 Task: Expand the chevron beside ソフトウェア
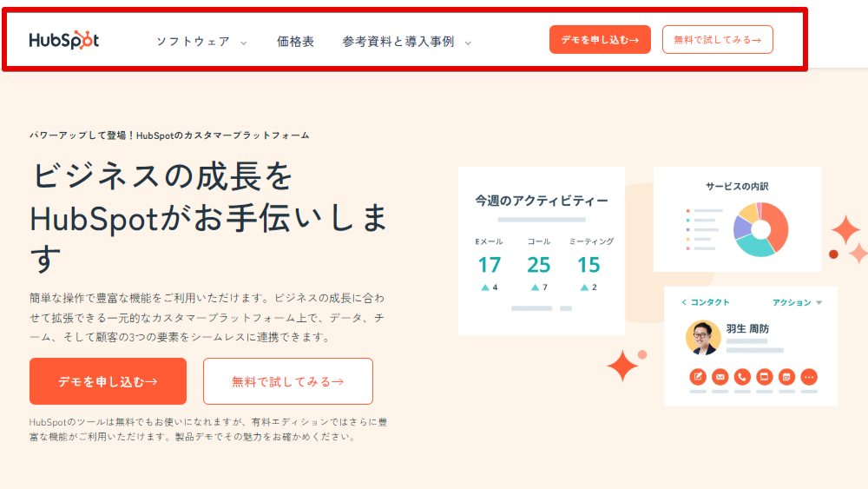click(x=244, y=43)
